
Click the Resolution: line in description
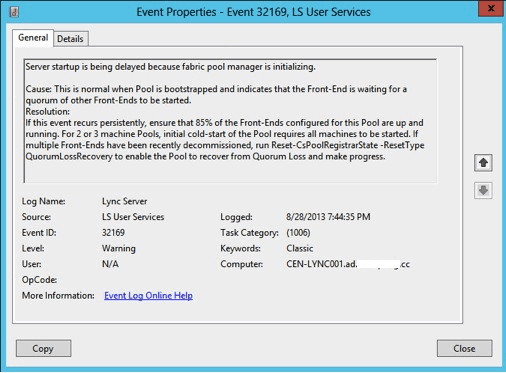click(48, 112)
